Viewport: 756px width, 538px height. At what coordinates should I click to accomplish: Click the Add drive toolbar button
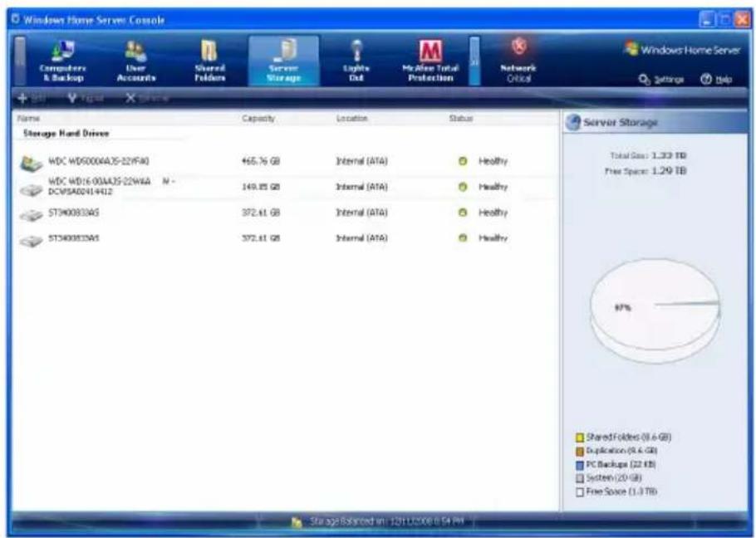(x=32, y=98)
